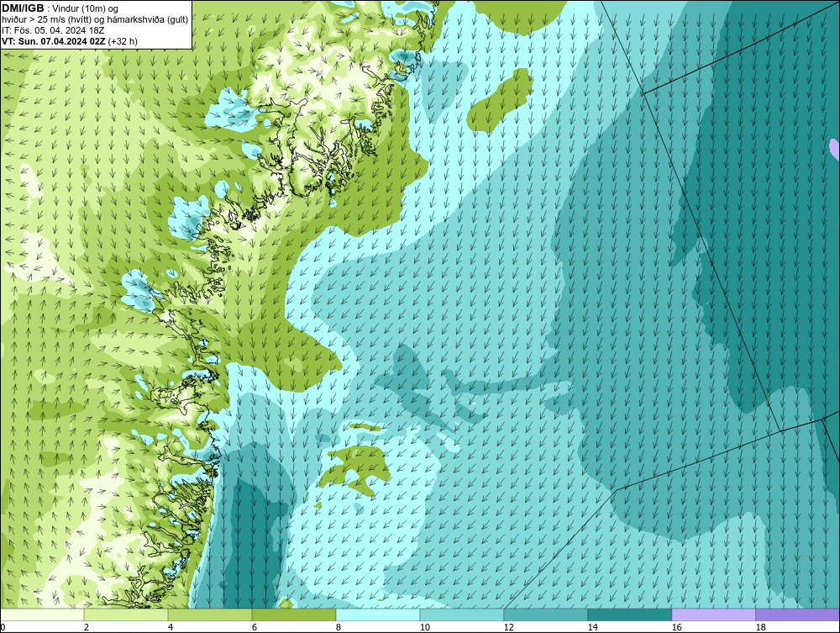The width and height of the screenshot is (840, 633).
Task: Click the legend tick label '10'
Action: [x=425, y=627]
